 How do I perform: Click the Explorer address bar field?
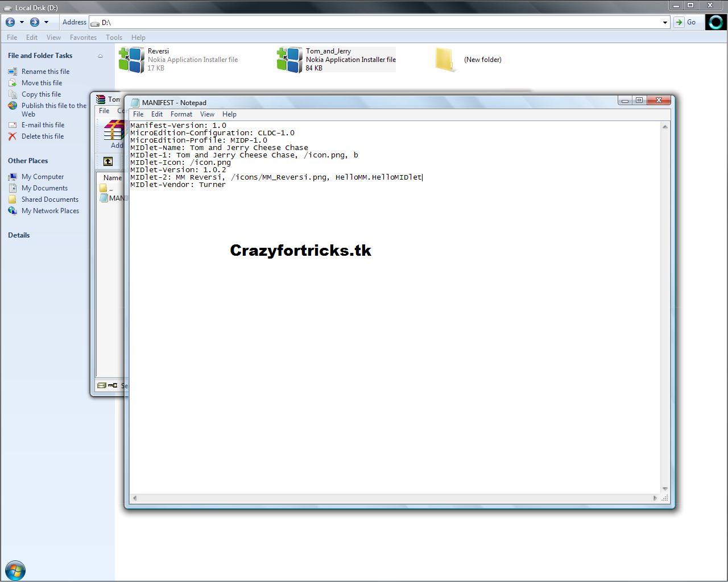pyautogui.click(x=379, y=23)
